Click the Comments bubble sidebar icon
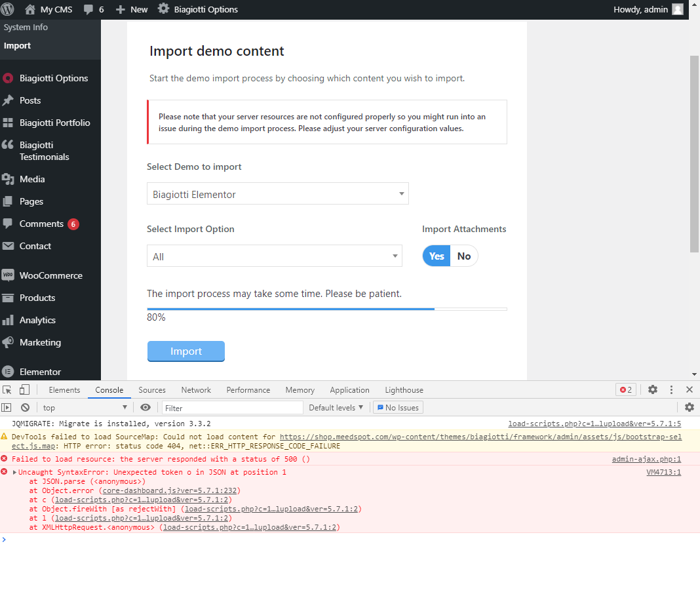The height and width of the screenshot is (596, 700). (x=7, y=223)
